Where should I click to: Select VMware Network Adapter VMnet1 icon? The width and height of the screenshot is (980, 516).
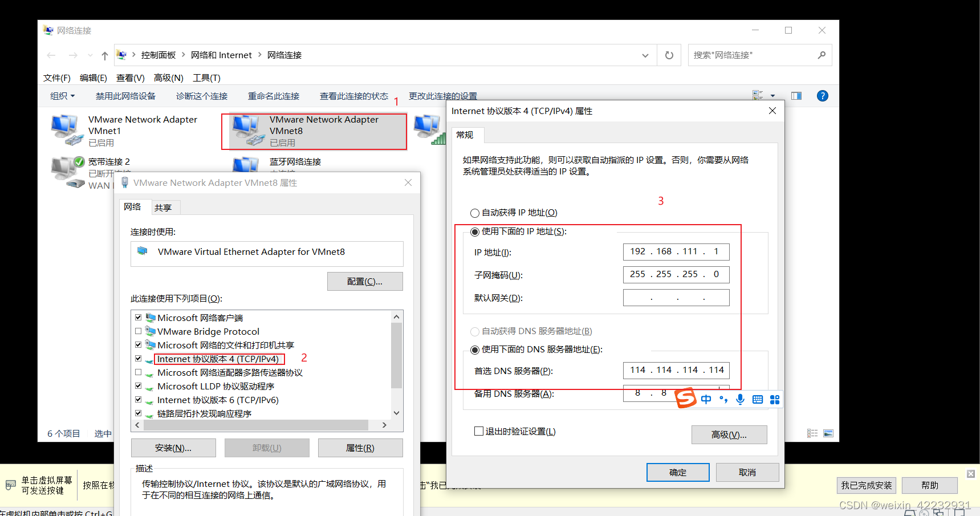[66, 130]
